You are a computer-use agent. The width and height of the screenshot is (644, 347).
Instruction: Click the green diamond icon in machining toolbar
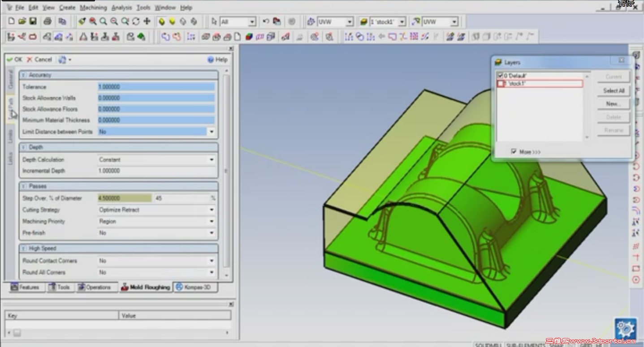pos(141,37)
